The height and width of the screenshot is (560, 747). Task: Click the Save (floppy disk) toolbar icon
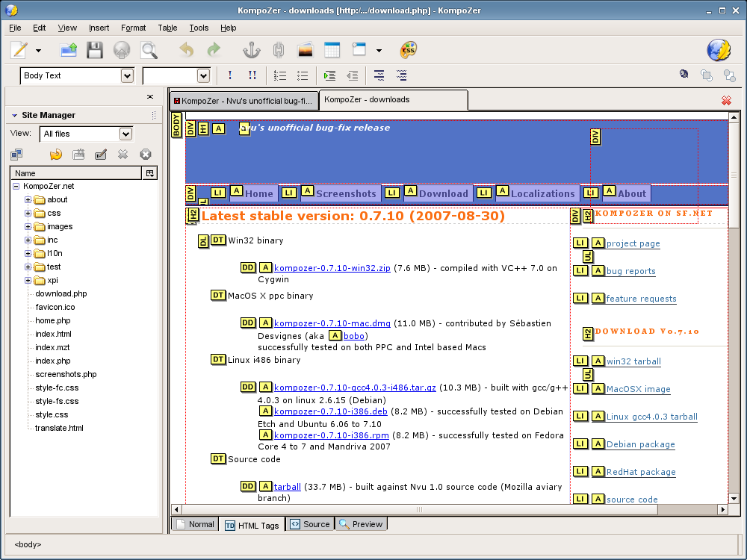(94, 50)
